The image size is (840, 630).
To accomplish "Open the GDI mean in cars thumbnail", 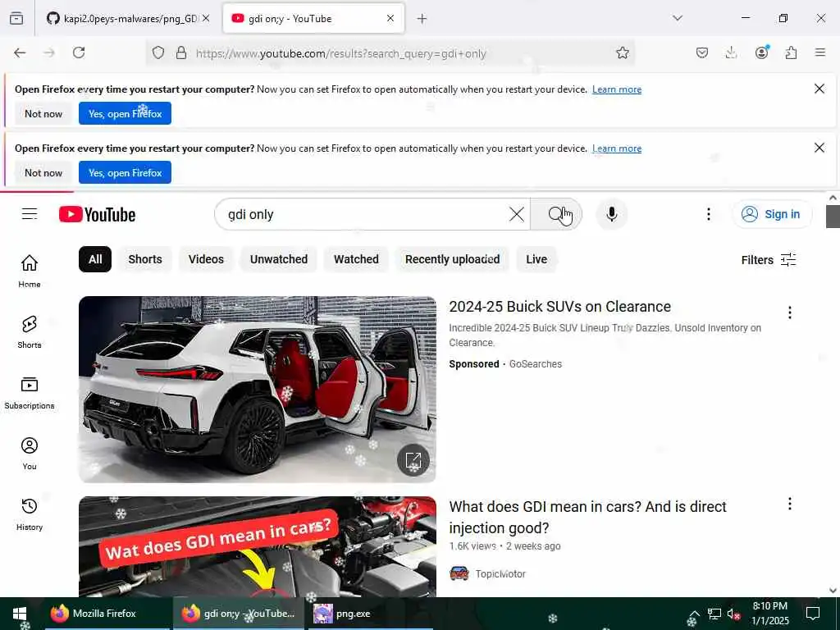I will (x=257, y=546).
